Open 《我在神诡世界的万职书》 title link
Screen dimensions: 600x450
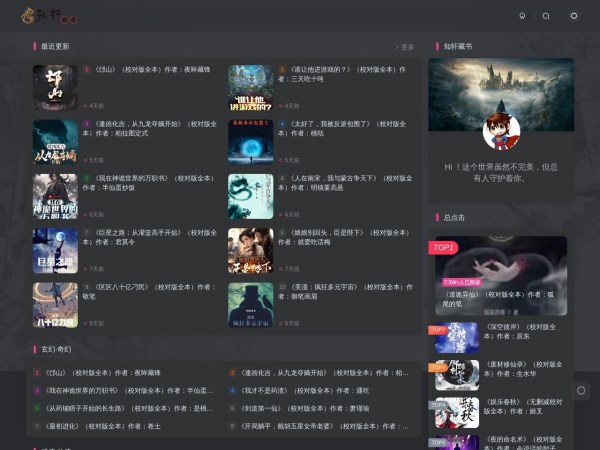pyautogui.click(x=134, y=178)
